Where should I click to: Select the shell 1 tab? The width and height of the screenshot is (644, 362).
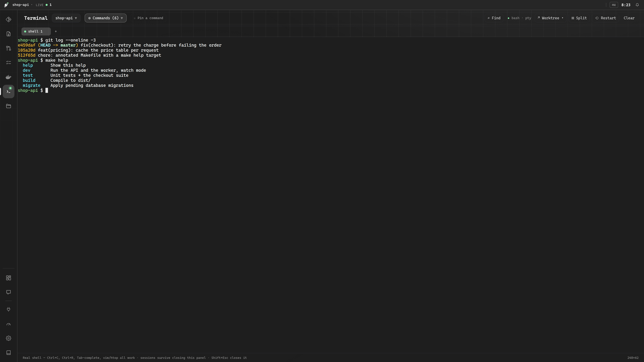pos(35,31)
